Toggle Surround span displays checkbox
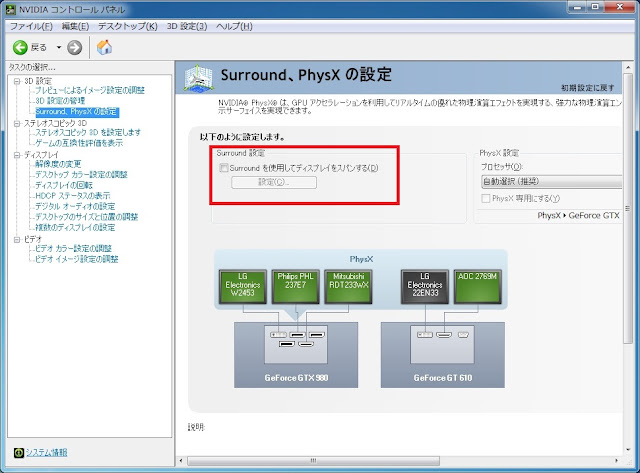The height and width of the screenshot is (473, 640). tap(224, 168)
